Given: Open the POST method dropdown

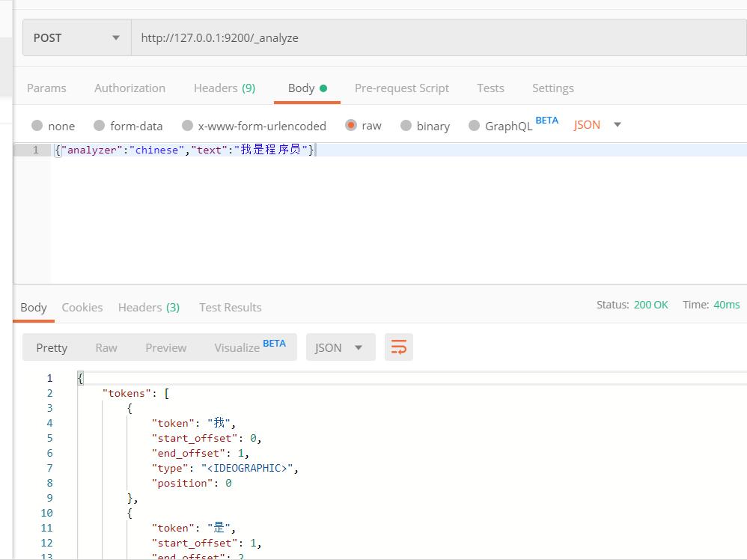Looking at the screenshot, I should point(76,37).
